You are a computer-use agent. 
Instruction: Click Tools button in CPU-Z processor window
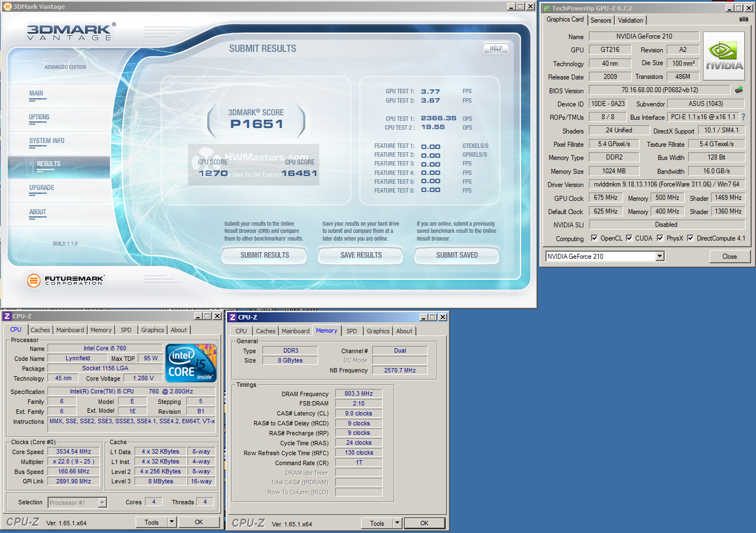pos(152,522)
